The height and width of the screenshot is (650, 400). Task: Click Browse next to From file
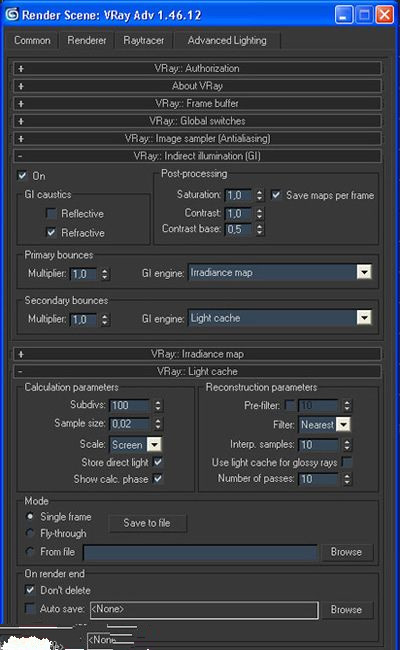346,552
